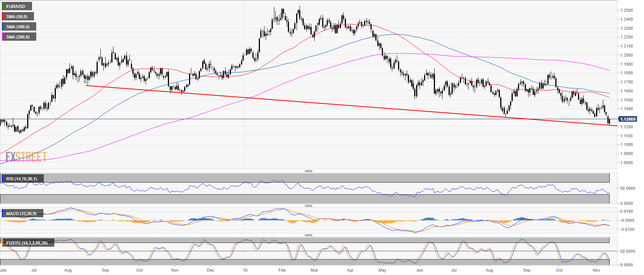This screenshot has width=644, height=275.
Task: Click the 1.0800 level on price axis
Action: pyautogui.click(x=626, y=163)
